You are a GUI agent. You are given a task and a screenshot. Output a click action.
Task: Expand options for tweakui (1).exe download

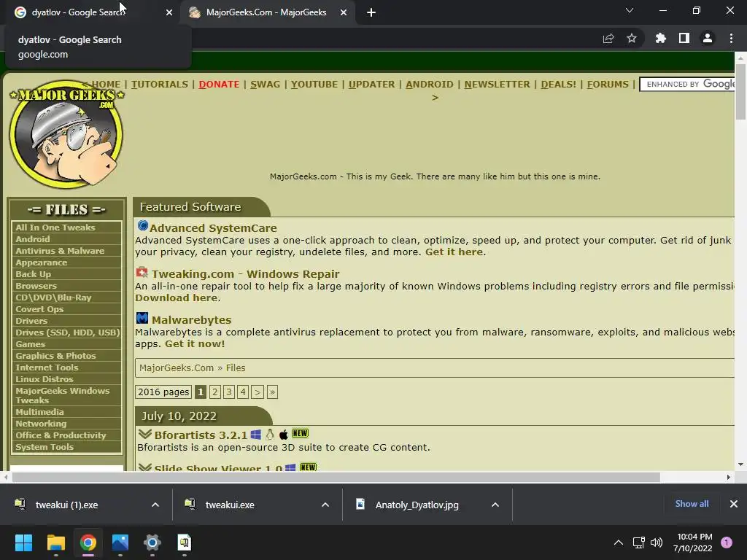coord(155,505)
